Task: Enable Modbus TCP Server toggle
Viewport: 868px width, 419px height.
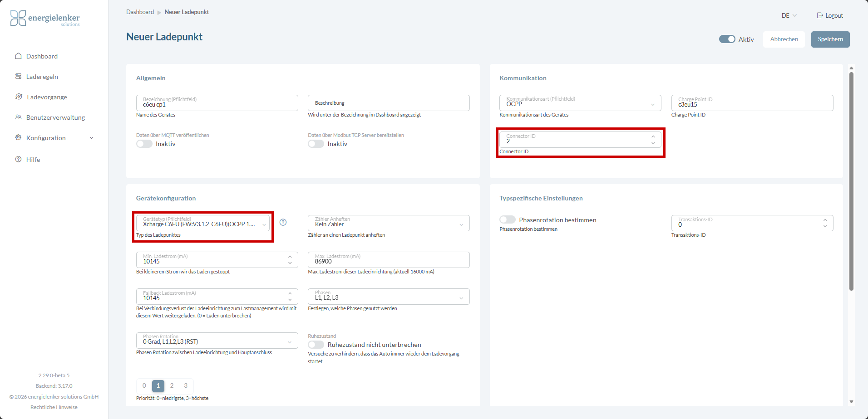Action: [316, 144]
